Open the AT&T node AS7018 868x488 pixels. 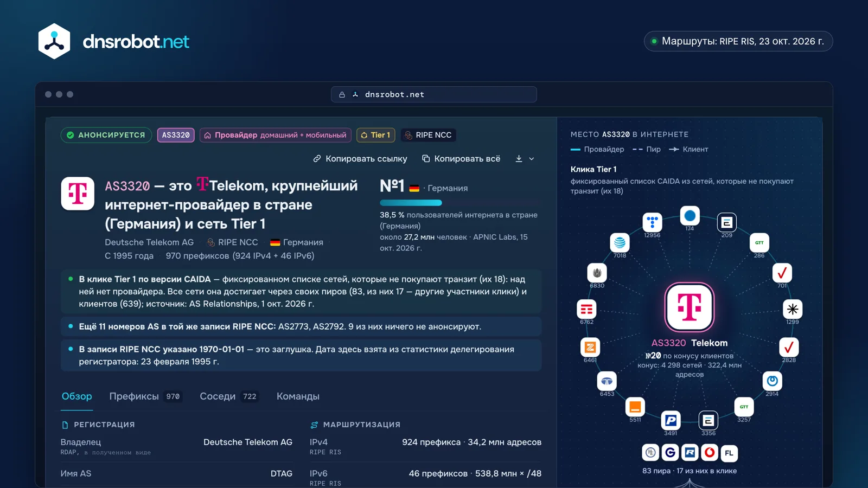(x=620, y=242)
